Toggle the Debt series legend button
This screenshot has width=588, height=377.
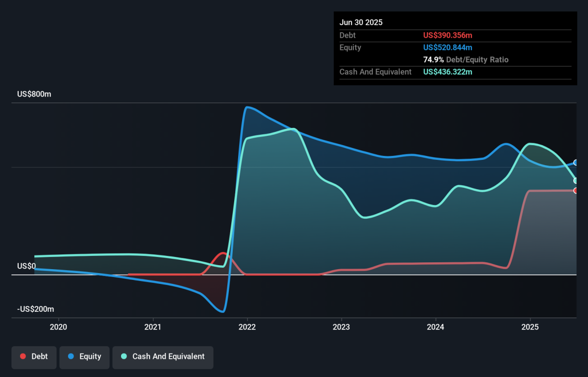coord(34,356)
